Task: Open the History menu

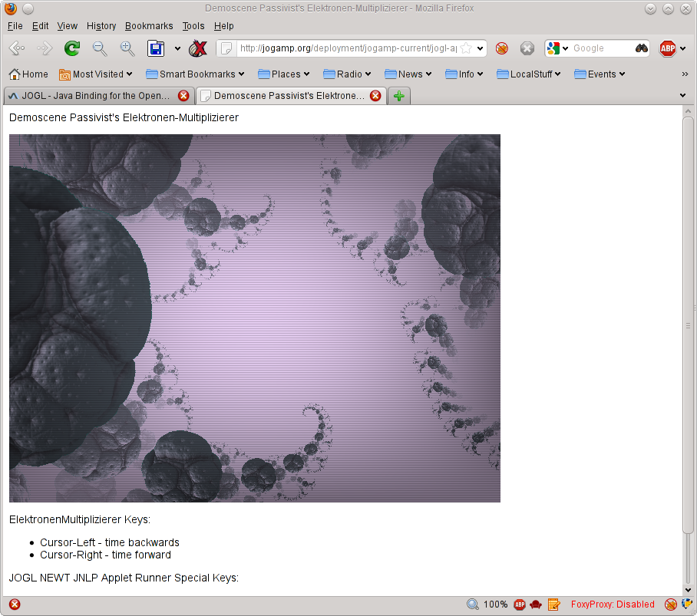Action: 101,26
